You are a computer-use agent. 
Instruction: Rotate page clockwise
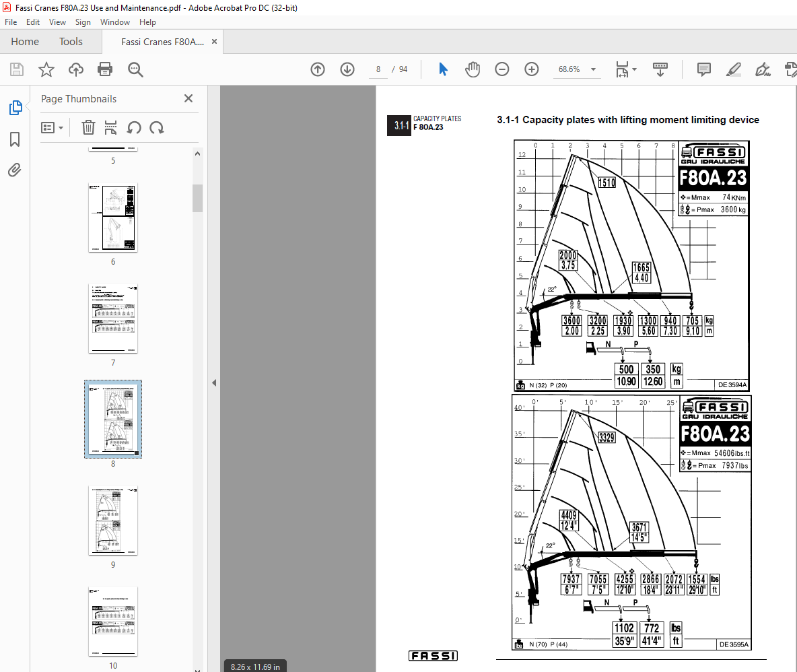tap(157, 127)
